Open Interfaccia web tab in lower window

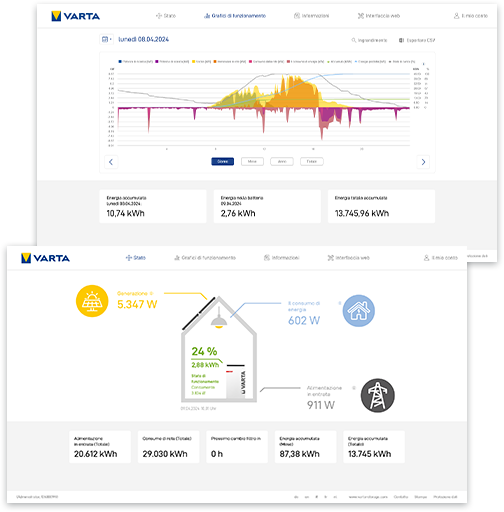[x=349, y=258]
